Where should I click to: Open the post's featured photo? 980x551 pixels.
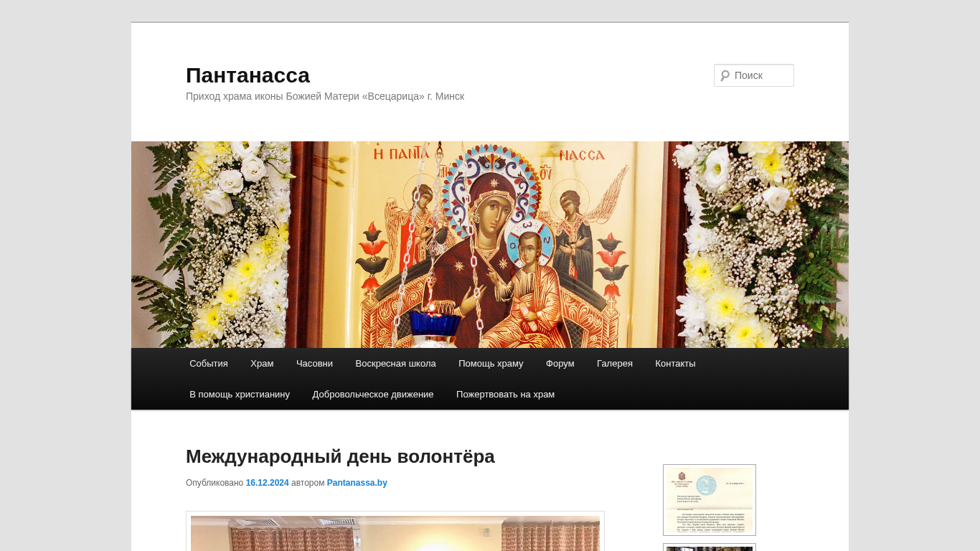pos(395,532)
